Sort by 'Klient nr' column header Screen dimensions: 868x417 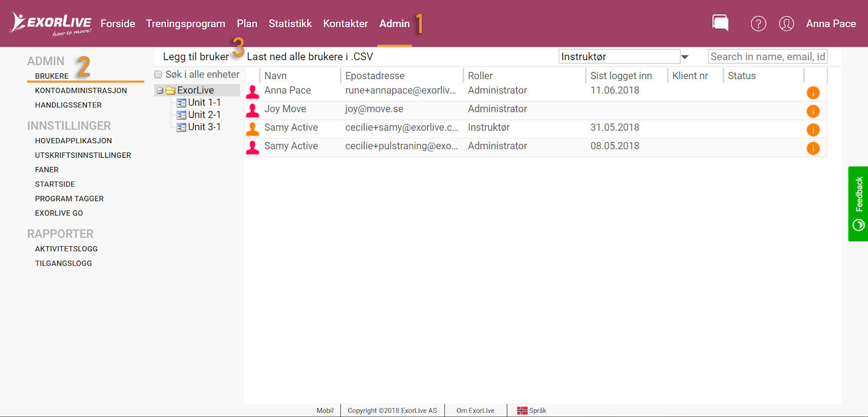point(690,76)
